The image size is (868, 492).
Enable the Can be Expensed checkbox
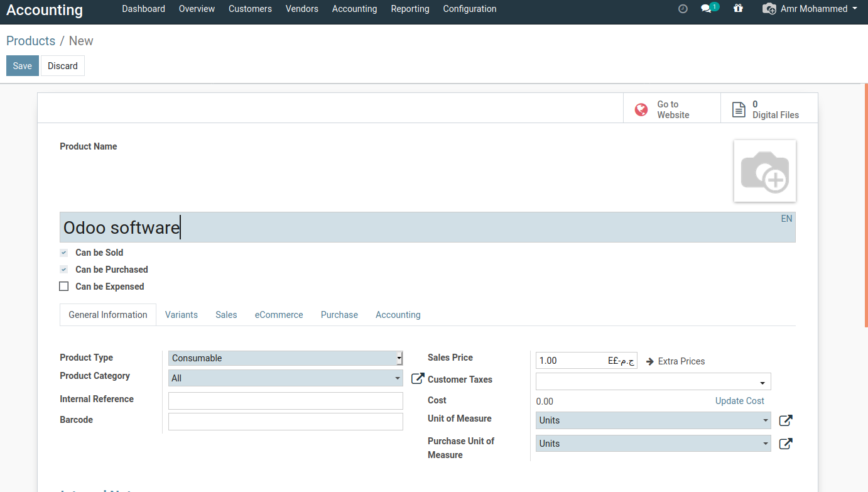pyautogui.click(x=63, y=287)
